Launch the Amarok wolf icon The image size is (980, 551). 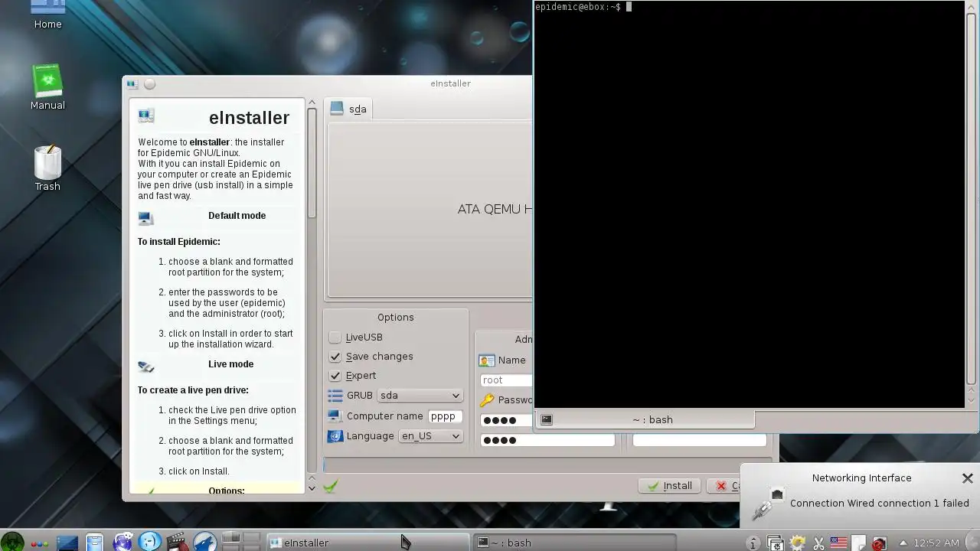tap(204, 543)
